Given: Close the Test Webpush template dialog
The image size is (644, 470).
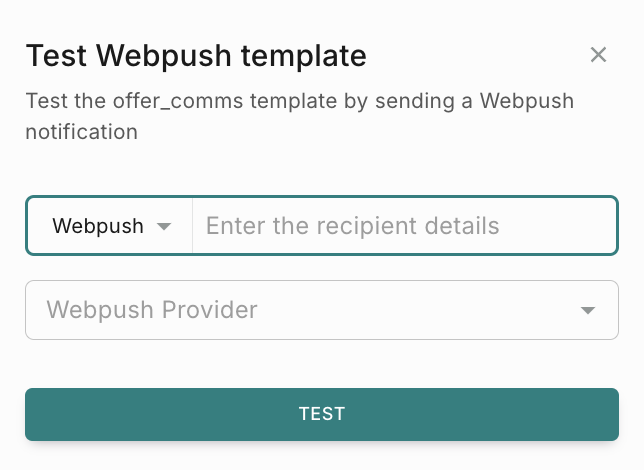Looking at the screenshot, I should click(598, 55).
